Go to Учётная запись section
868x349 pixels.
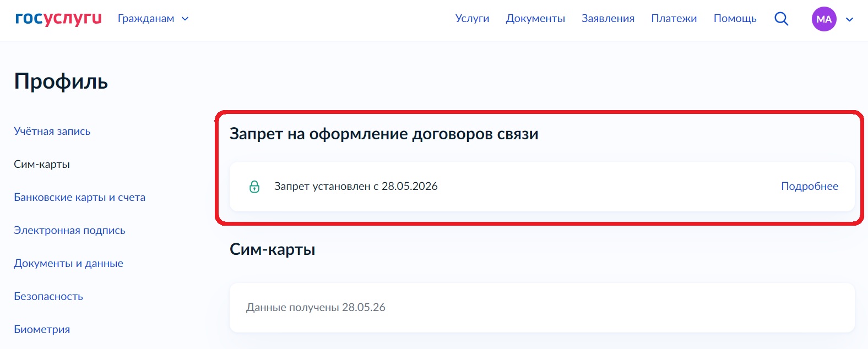tap(52, 131)
